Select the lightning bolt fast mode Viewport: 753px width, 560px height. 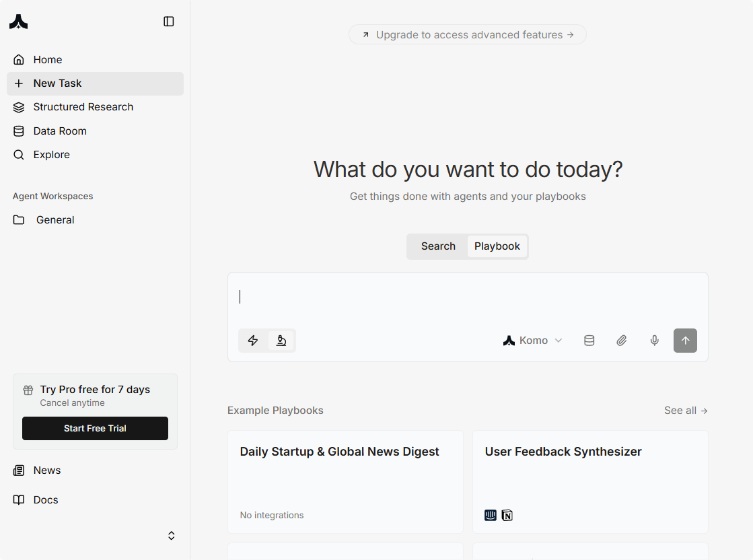[253, 341]
